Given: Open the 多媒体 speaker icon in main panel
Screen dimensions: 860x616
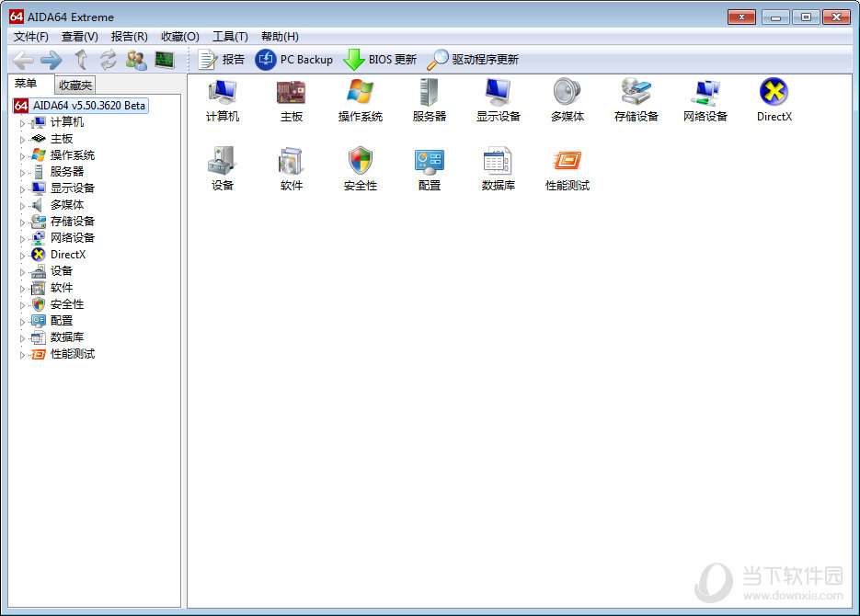Looking at the screenshot, I should [x=567, y=93].
